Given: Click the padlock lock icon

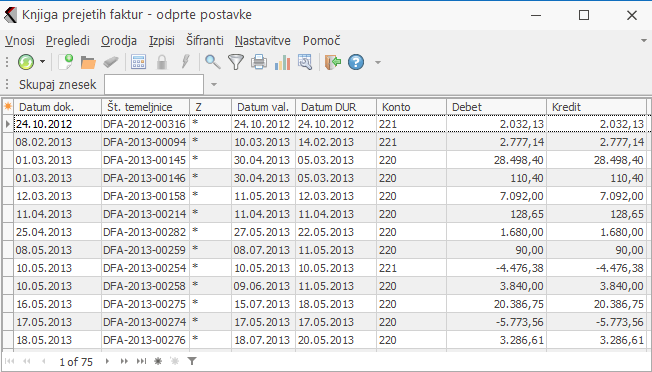Looking at the screenshot, I should pos(162,62).
